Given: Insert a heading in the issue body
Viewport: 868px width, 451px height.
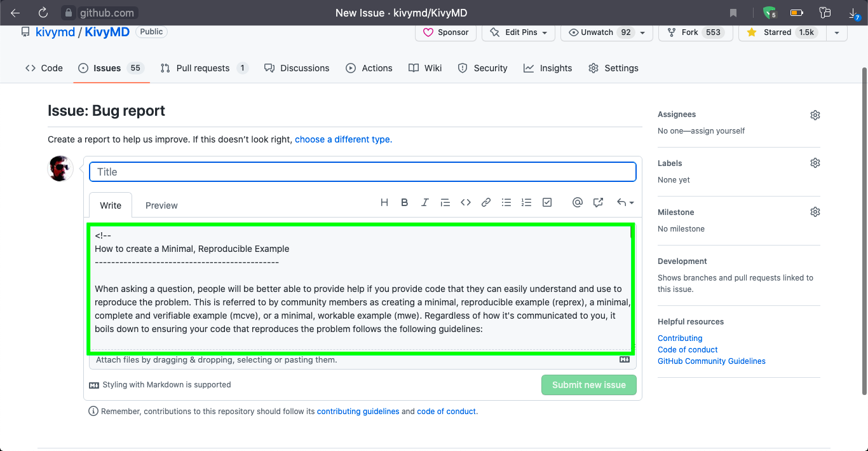Looking at the screenshot, I should (x=384, y=202).
